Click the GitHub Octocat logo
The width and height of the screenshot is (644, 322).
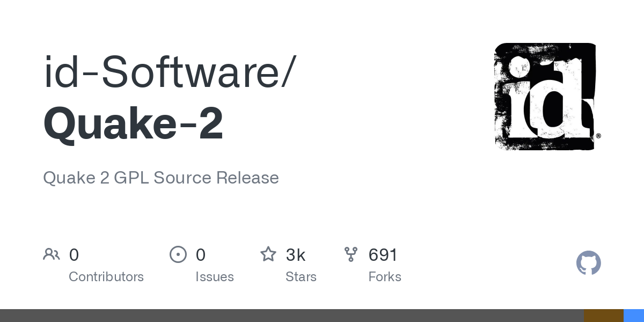(588, 263)
